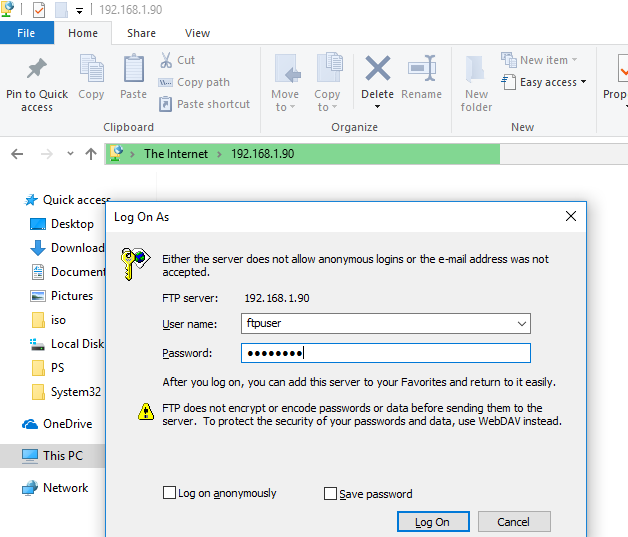
Task: Open the System32 folder
Action: coord(66,392)
